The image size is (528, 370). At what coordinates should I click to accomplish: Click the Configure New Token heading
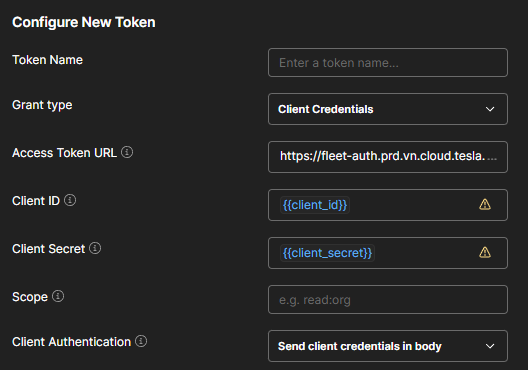(x=84, y=23)
